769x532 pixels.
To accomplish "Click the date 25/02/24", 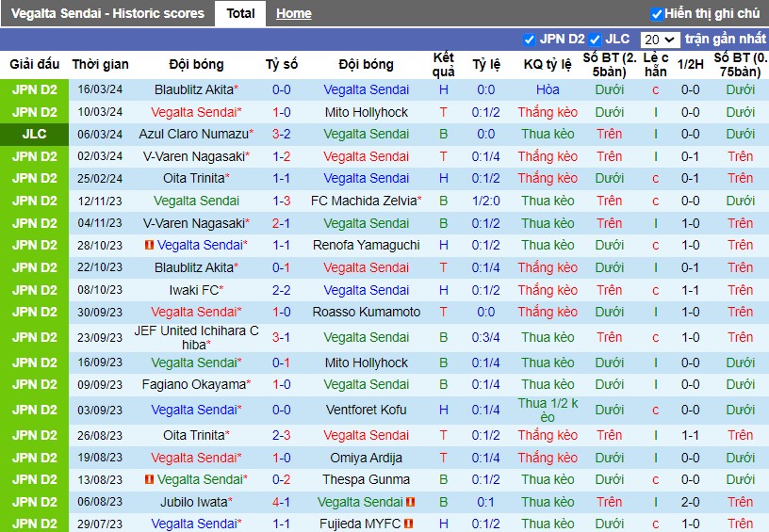I will [x=100, y=178].
